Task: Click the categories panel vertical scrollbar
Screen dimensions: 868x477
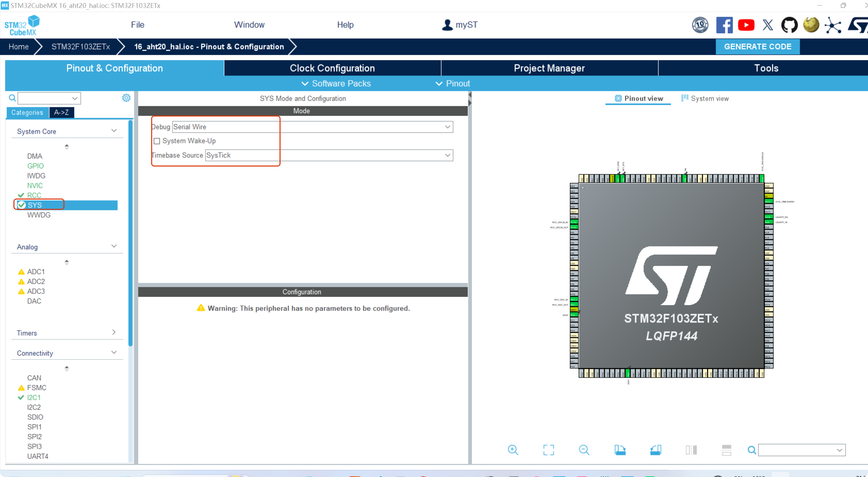Action: [130, 233]
